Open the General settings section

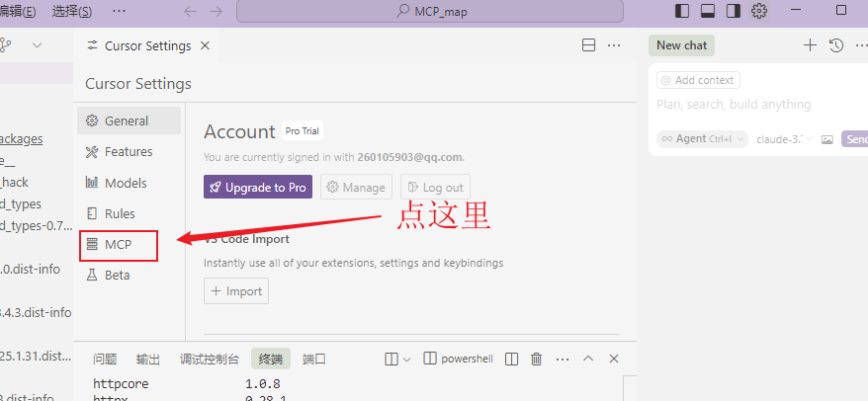pyautogui.click(x=129, y=120)
